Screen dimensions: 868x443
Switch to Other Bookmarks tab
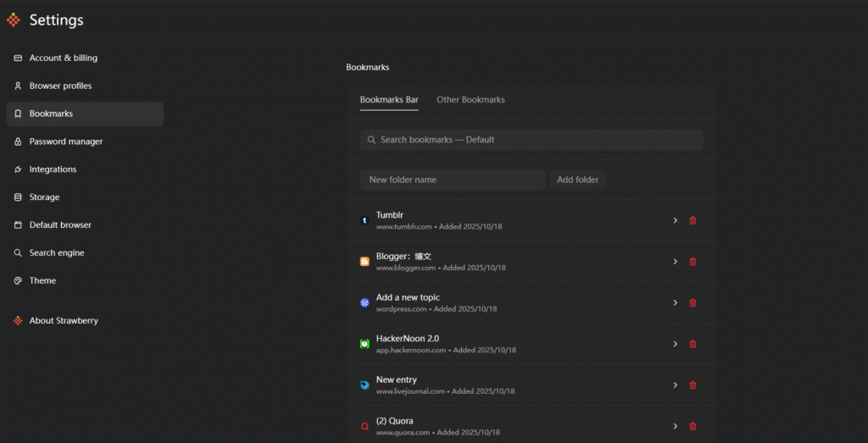470,100
